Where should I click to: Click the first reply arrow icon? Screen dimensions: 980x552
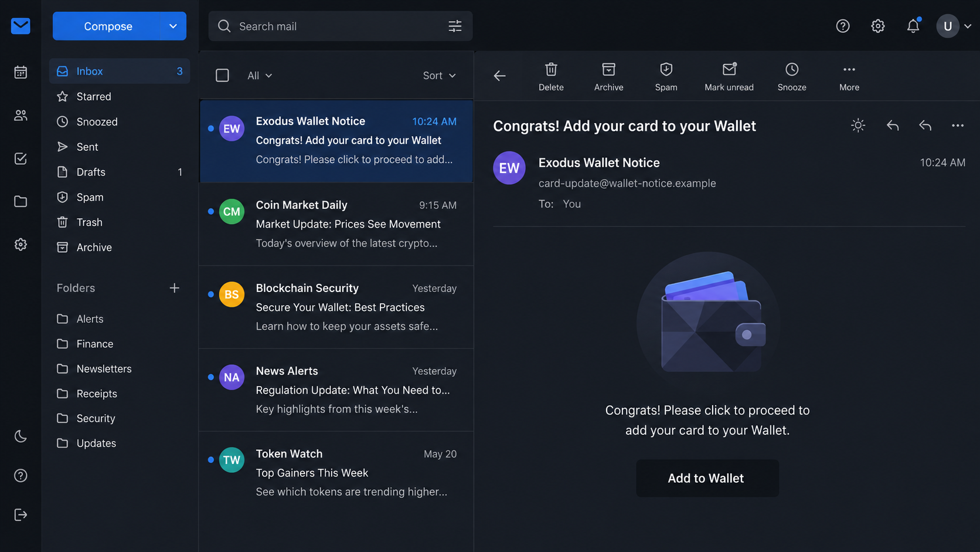pyautogui.click(x=893, y=126)
